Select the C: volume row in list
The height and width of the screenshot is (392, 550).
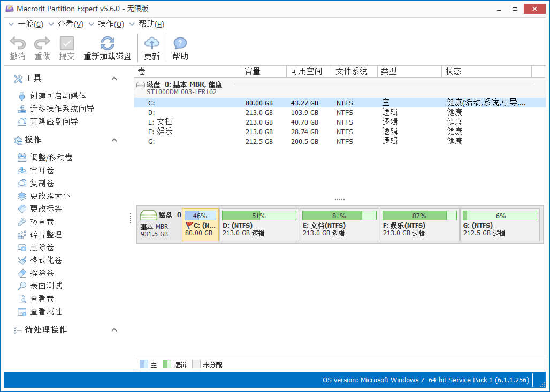click(x=340, y=103)
